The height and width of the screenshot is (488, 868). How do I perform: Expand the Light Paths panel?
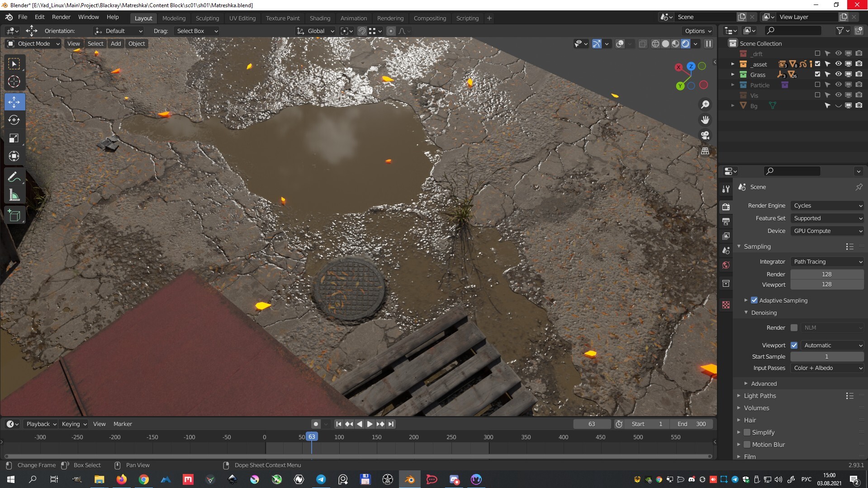point(760,396)
